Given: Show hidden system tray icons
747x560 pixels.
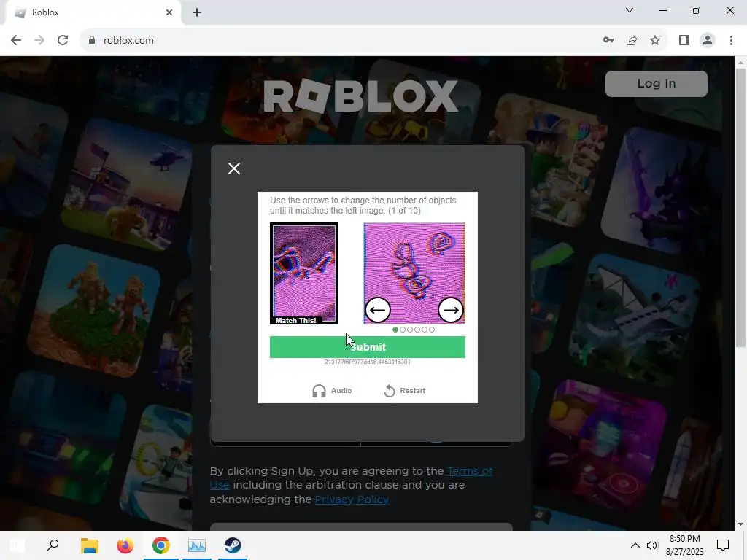Looking at the screenshot, I should coord(635,545).
